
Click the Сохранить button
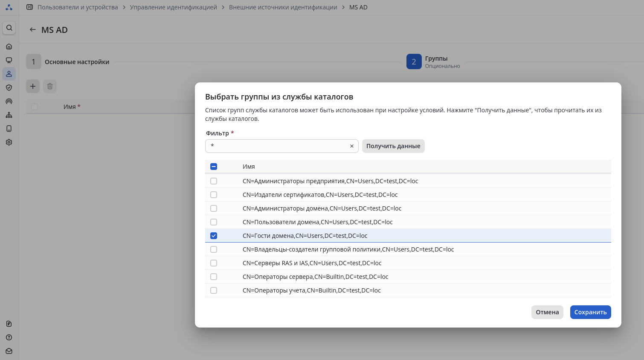pos(590,312)
